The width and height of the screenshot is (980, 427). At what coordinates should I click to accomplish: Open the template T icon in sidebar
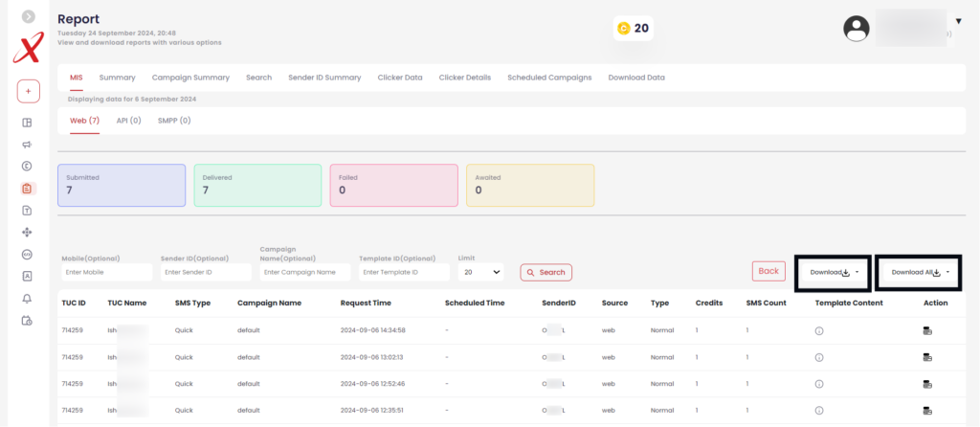tap(27, 211)
